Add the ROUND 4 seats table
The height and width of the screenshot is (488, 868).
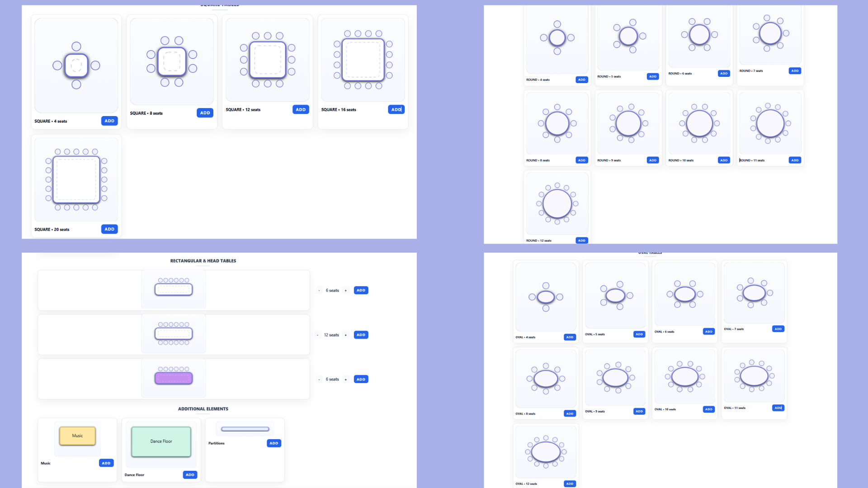coord(582,80)
